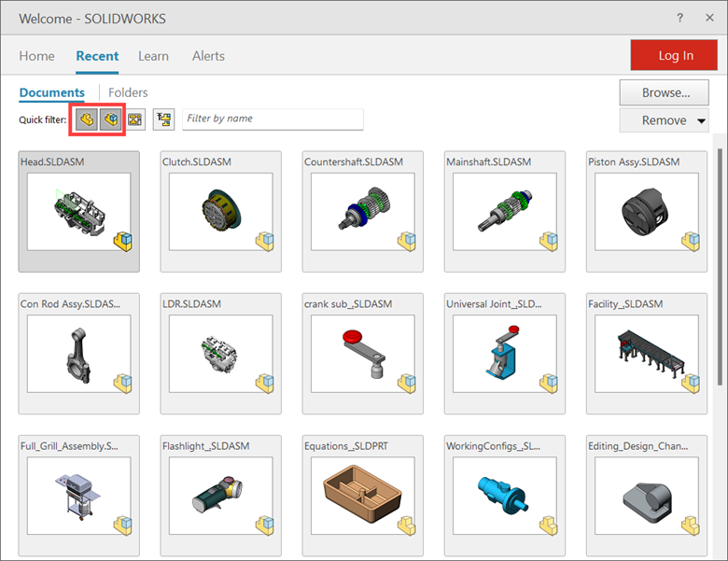Switch to the Home tab

pos(36,56)
